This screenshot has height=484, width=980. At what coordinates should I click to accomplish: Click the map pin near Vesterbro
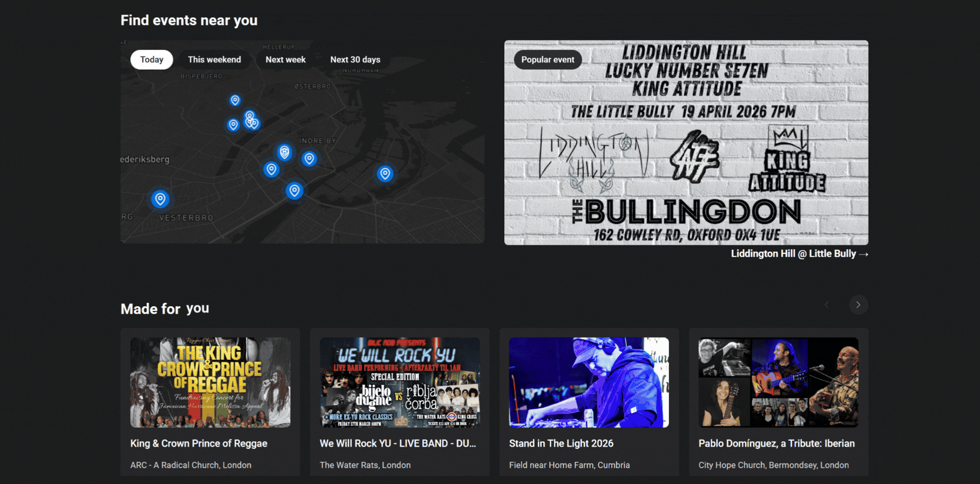point(160,199)
